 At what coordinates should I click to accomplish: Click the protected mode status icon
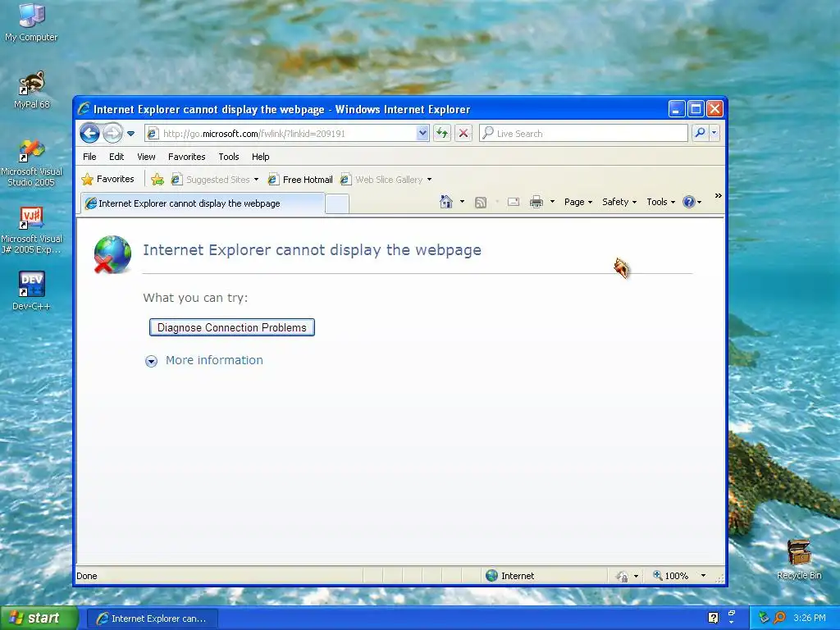(623, 577)
